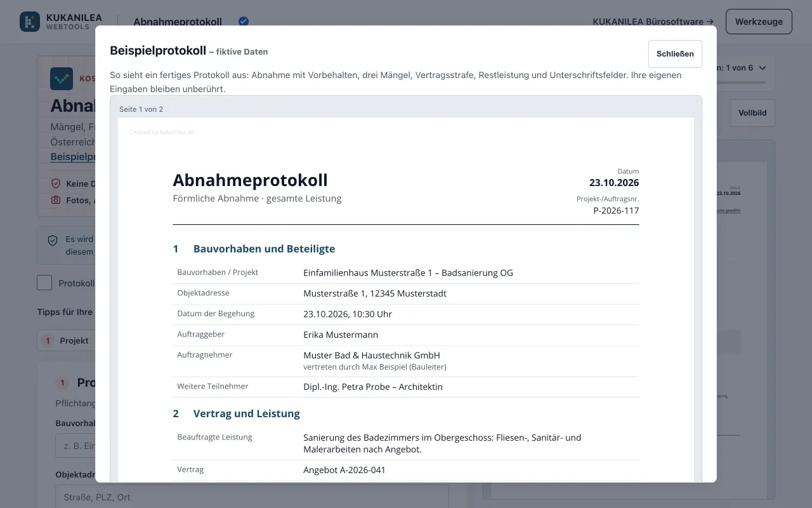The width and height of the screenshot is (812, 508).
Task: Click the "Auftraggeber" row label
Action: click(x=200, y=334)
